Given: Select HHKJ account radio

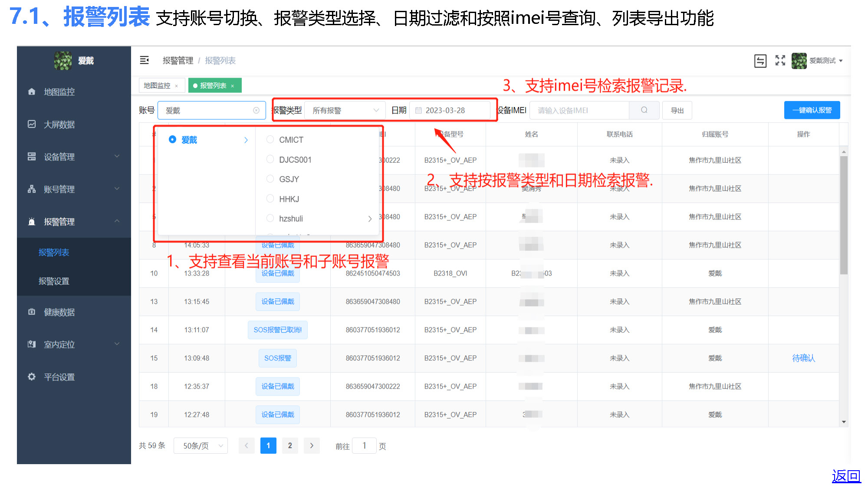Looking at the screenshot, I should (270, 199).
